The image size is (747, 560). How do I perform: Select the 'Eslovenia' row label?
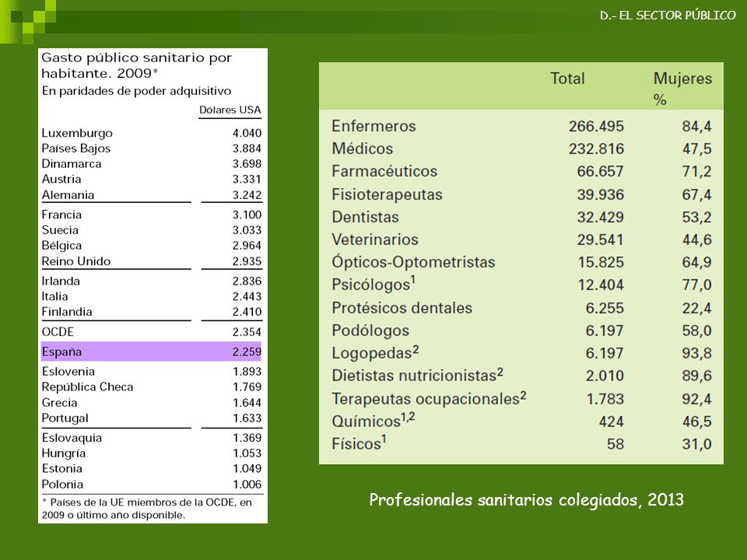click(68, 372)
